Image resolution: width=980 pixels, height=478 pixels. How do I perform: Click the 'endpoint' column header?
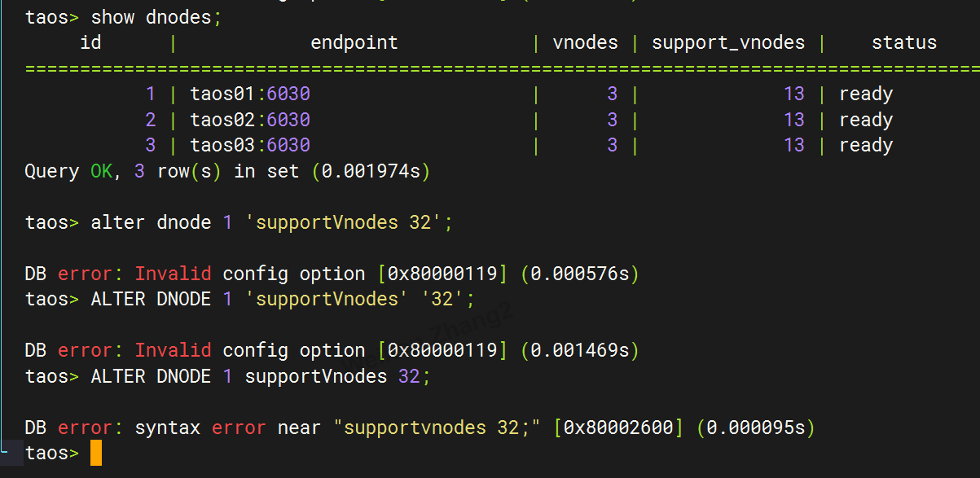354,42
